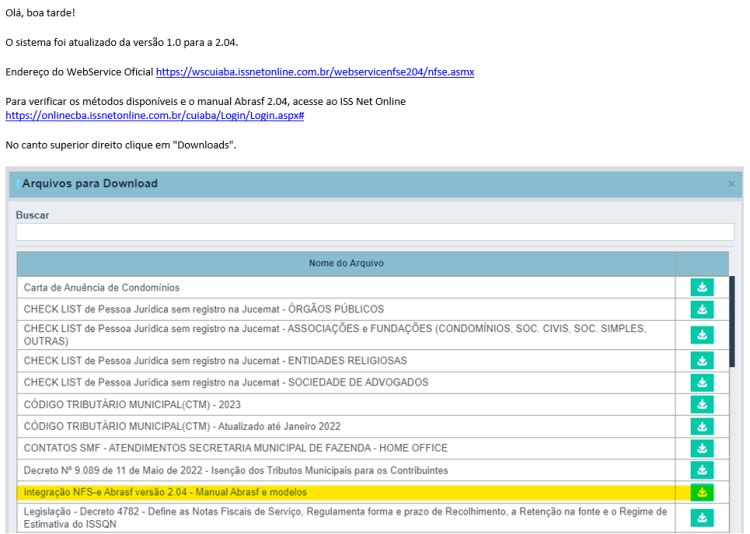
Task: Click the Nome do Arquivo column header
Action: (346, 263)
